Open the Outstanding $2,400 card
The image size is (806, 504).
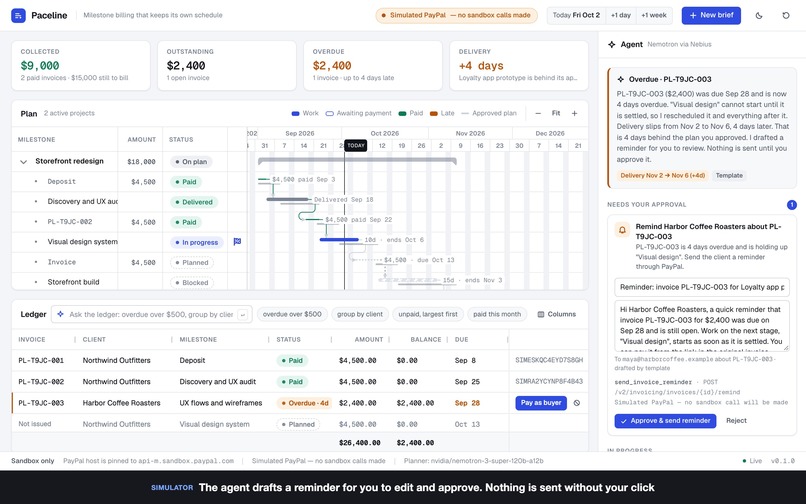click(227, 66)
